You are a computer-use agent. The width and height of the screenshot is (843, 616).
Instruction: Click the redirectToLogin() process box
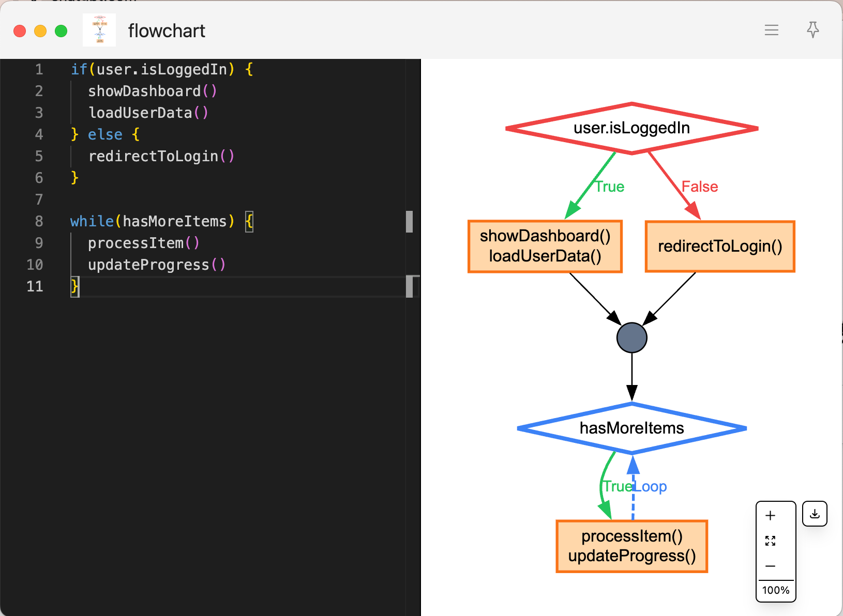point(719,247)
